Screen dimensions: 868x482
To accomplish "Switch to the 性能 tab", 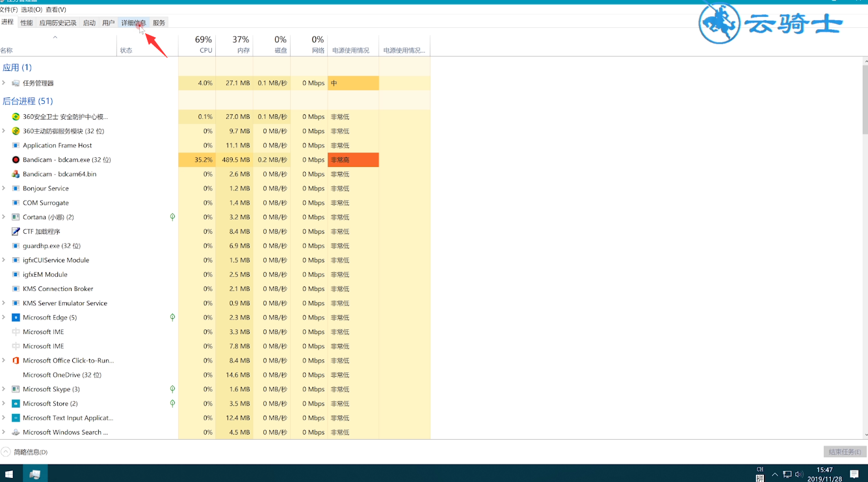I will pos(26,23).
